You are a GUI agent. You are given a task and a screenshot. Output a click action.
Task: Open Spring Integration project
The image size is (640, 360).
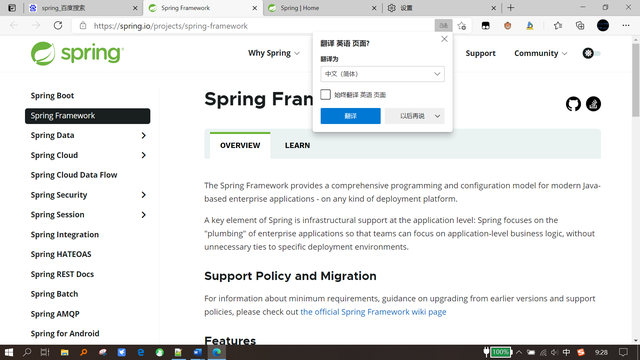64,234
